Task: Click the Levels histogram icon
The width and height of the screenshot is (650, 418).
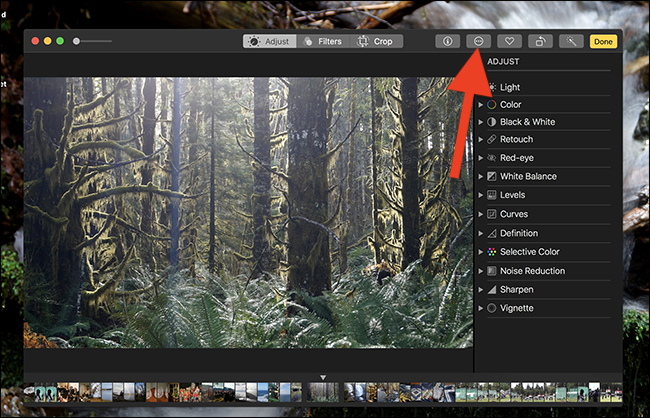Action: [x=492, y=195]
